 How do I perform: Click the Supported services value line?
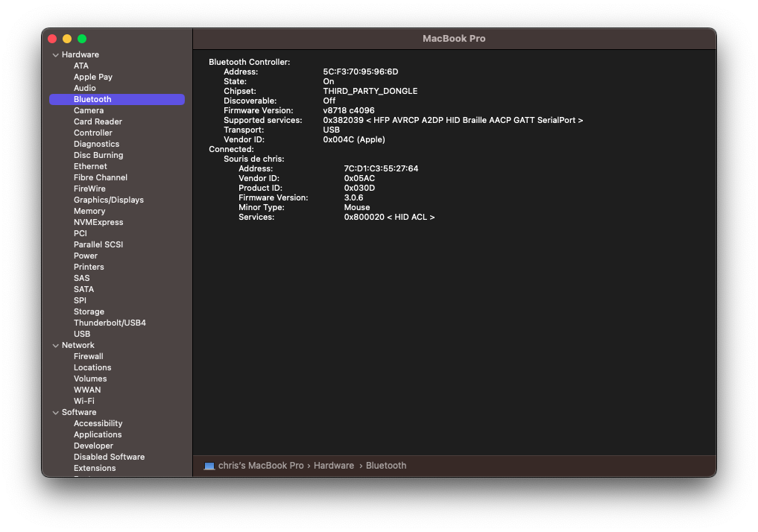tap(453, 120)
